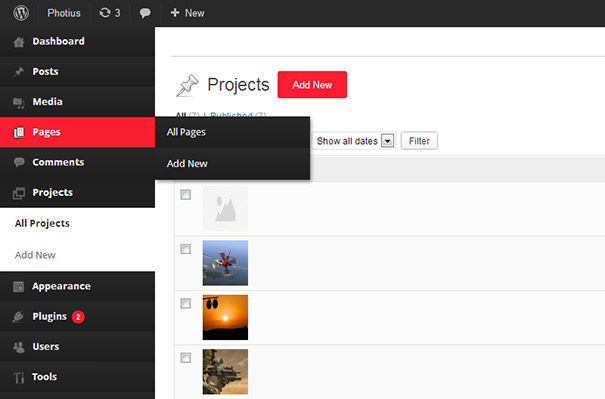Tick the sunset project checkbox
The image size is (605, 399).
[x=186, y=303]
